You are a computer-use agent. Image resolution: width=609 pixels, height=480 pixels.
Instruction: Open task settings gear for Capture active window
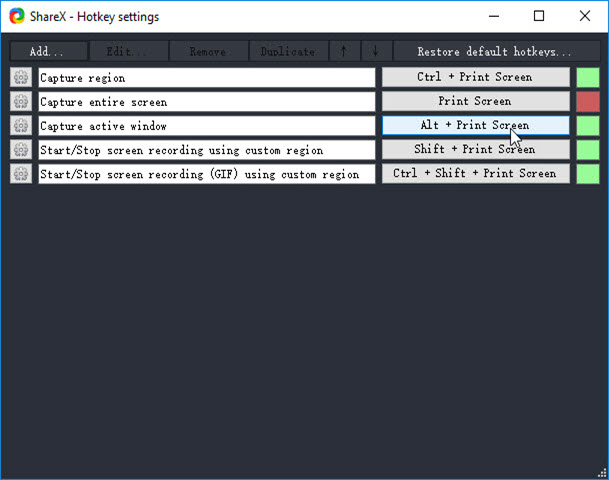[x=21, y=126]
